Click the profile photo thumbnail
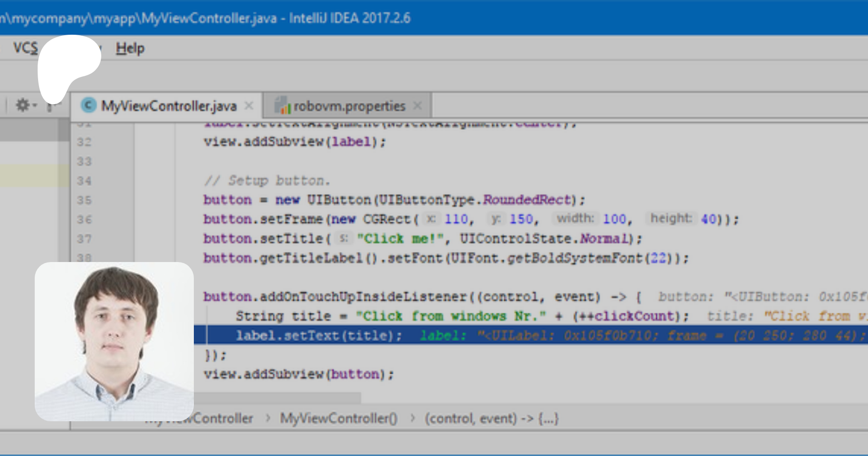868x456 pixels. click(x=114, y=341)
